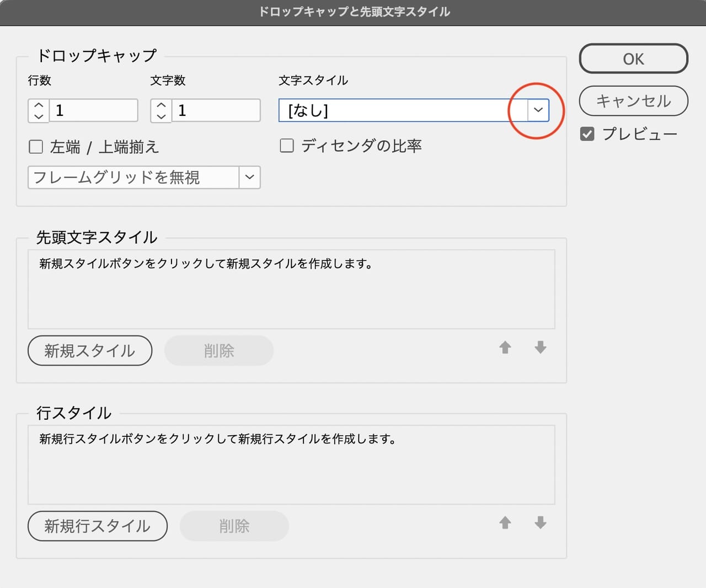706x588 pixels.
Task: Create a new style with 新規スタイル button
Action: (x=90, y=351)
